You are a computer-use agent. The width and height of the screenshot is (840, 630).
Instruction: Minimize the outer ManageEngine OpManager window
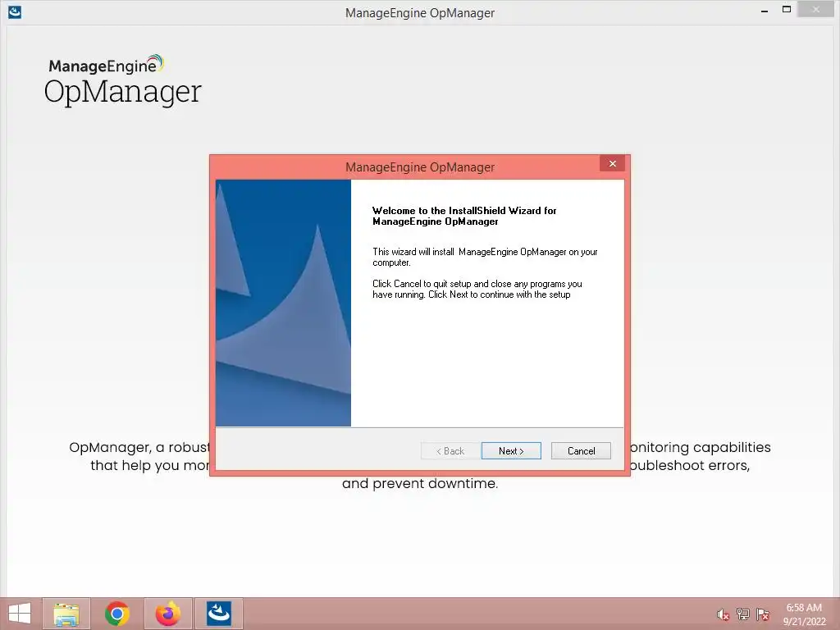point(765,11)
